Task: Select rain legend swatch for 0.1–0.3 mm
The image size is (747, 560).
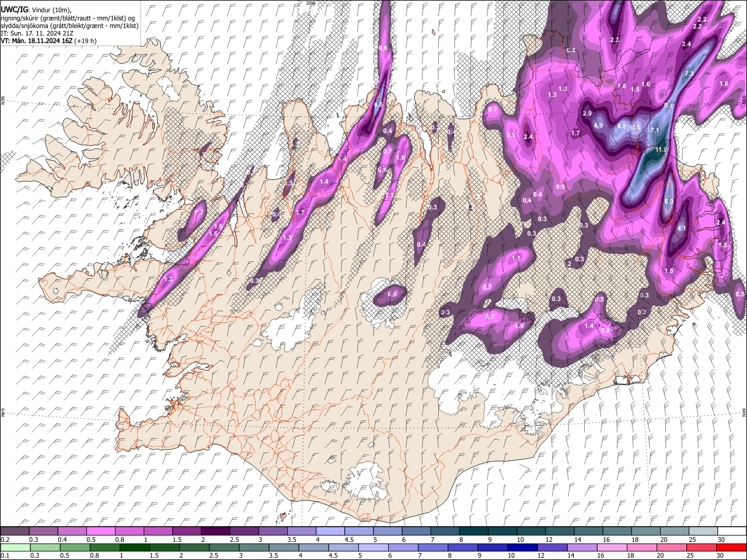Action: [x=15, y=547]
